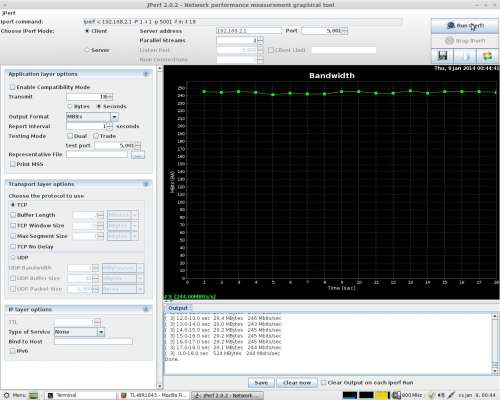Click the taskbar clock
The height and width of the screenshot is (400, 500).
click(x=477, y=395)
